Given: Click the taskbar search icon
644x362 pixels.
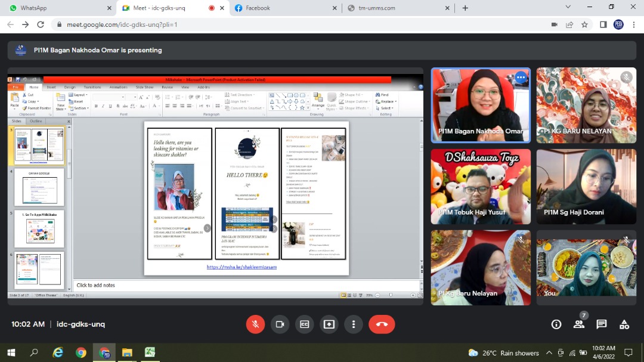Looking at the screenshot, I should tap(34, 352).
